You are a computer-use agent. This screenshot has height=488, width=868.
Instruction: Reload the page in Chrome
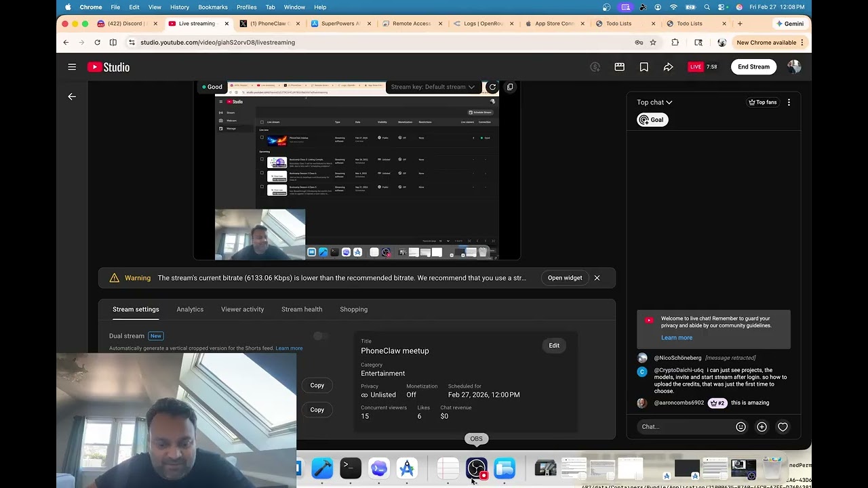coord(97,42)
